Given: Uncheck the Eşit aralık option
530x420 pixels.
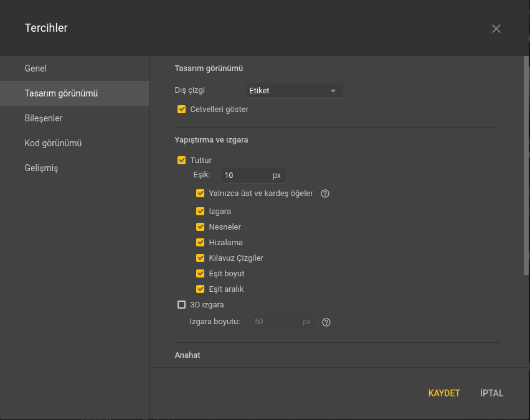Looking at the screenshot, I should (201, 289).
